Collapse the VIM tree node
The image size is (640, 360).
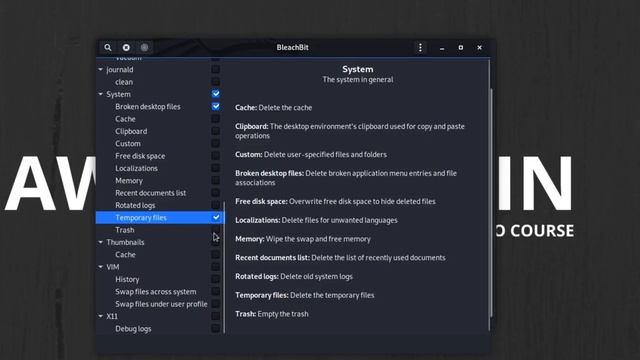point(100,267)
